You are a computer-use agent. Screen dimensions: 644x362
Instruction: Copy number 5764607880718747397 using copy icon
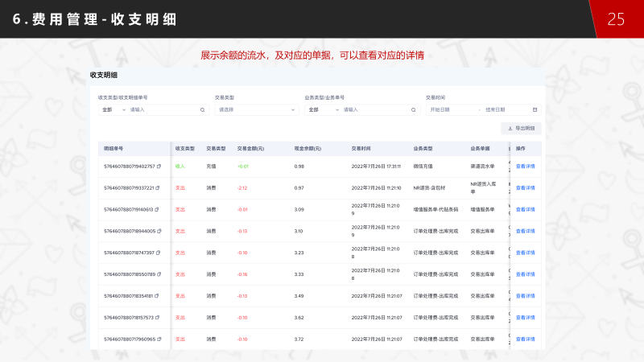(157, 253)
